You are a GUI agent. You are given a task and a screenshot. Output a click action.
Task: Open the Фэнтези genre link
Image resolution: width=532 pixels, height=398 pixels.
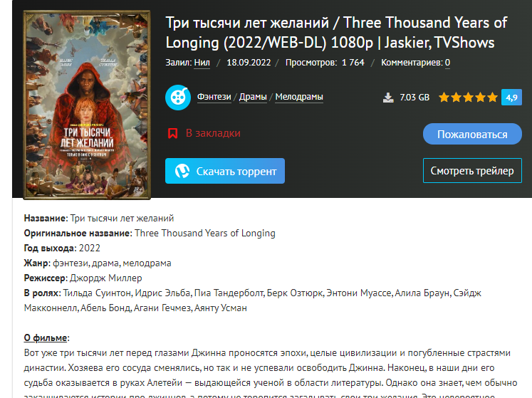[214, 97]
